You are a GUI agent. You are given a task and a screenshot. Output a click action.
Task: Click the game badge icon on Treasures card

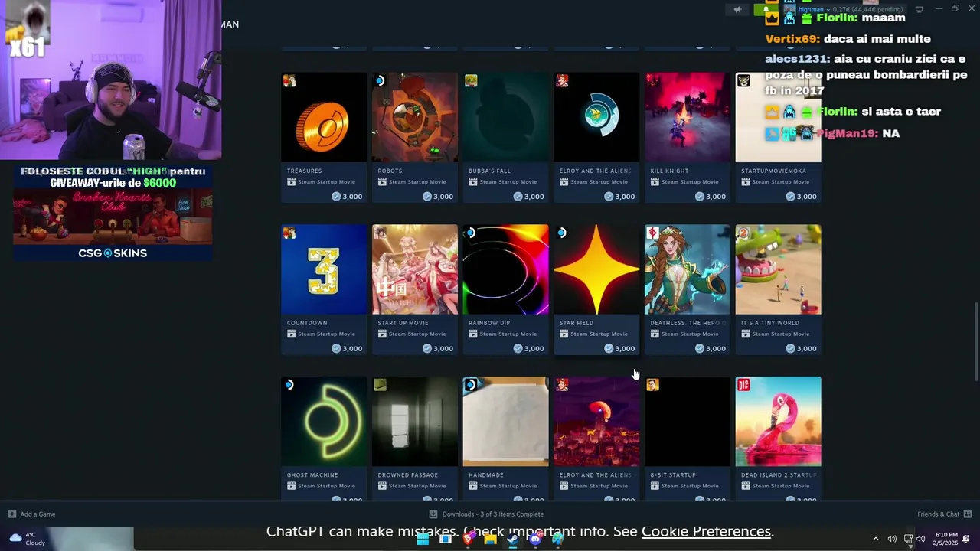289,81
